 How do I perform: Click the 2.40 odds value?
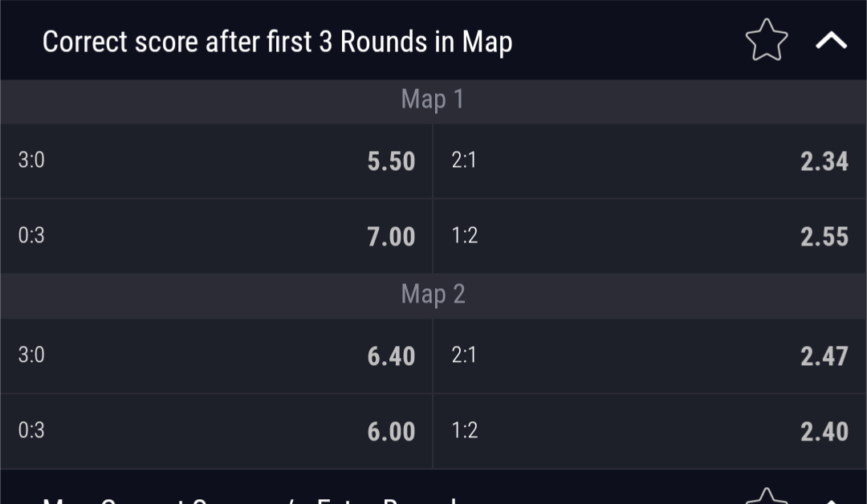[824, 432]
